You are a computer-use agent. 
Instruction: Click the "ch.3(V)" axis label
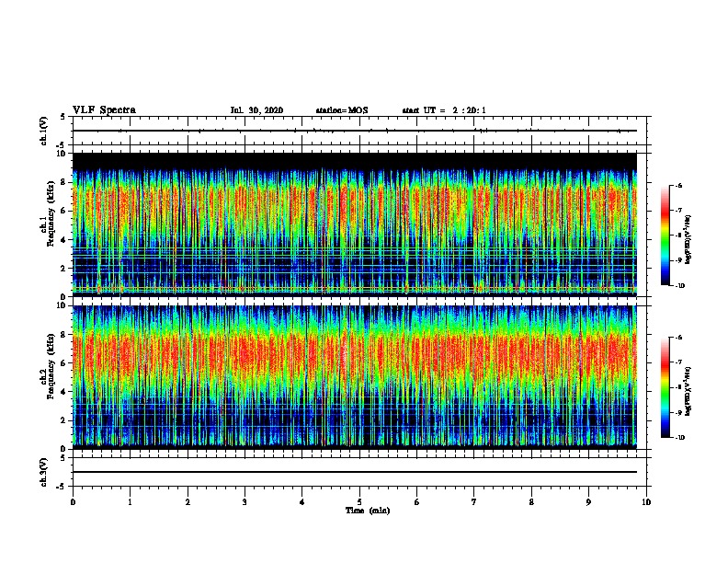(x=44, y=472)
